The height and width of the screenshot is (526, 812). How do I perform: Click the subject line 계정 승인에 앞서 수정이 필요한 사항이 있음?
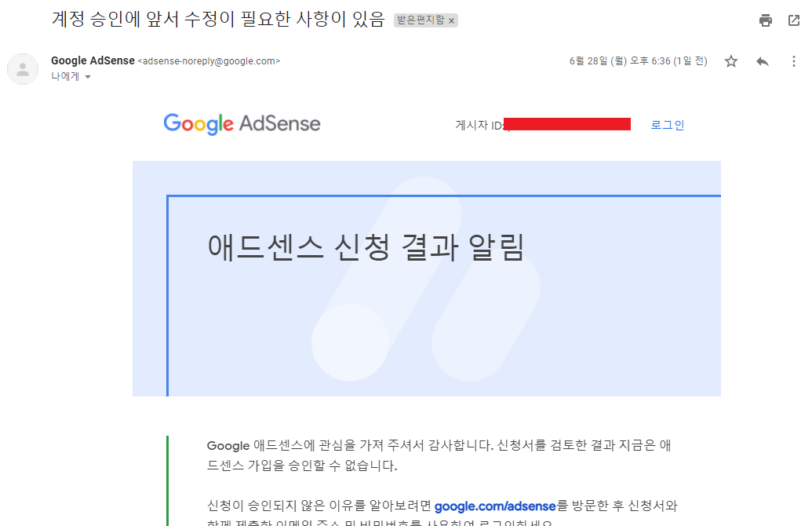click(218, 20)
